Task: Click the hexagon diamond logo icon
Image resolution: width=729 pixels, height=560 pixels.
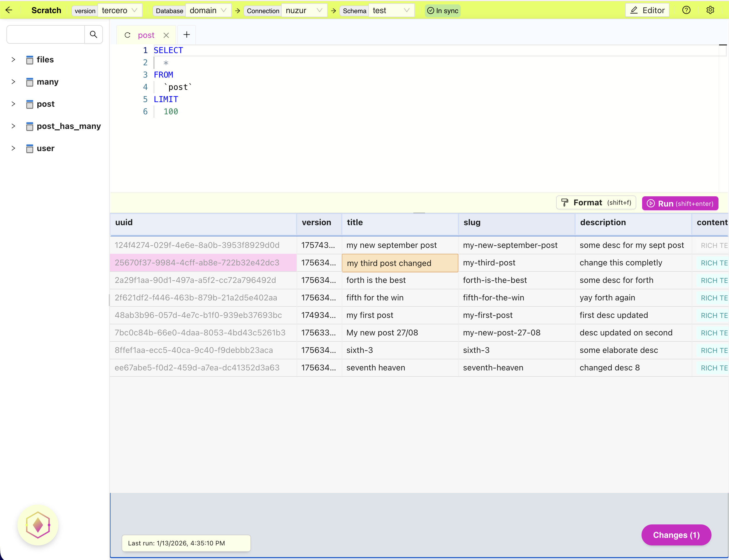Action: [x=38, y=525]
